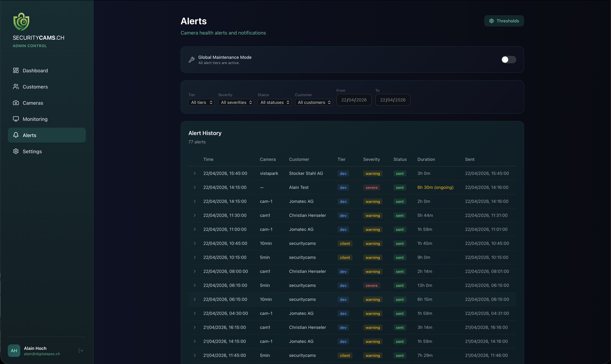This screenshot has width=611, height=364.
Task: Open Settings via the gear icon
Action: pyautogui.click(x=16, y=151)
